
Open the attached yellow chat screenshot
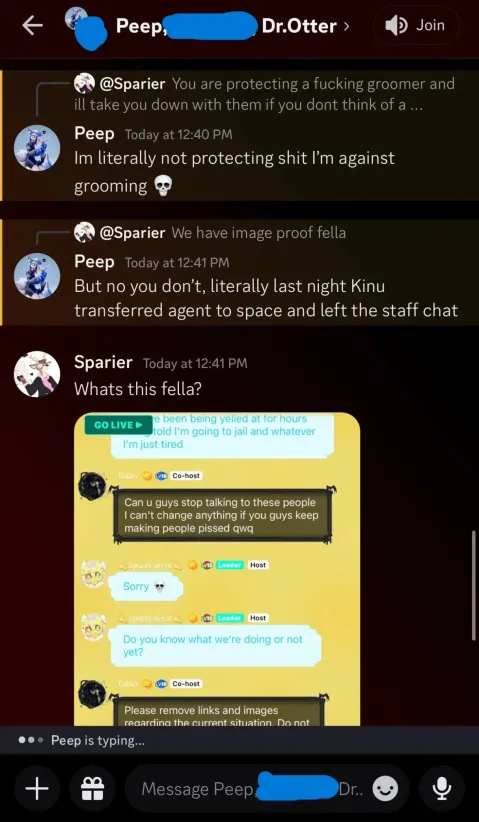(x=217, y=569)
